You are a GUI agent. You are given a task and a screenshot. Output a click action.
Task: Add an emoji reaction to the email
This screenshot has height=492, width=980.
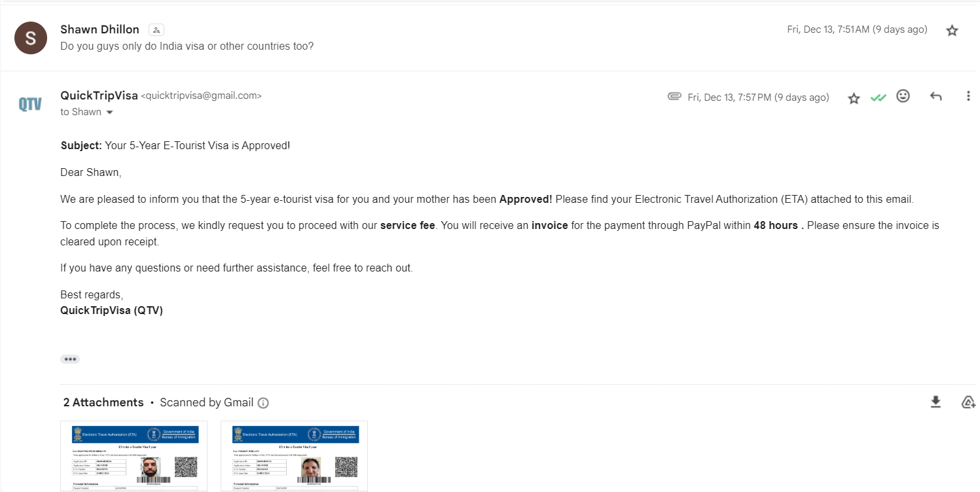[x=903, y=96]
